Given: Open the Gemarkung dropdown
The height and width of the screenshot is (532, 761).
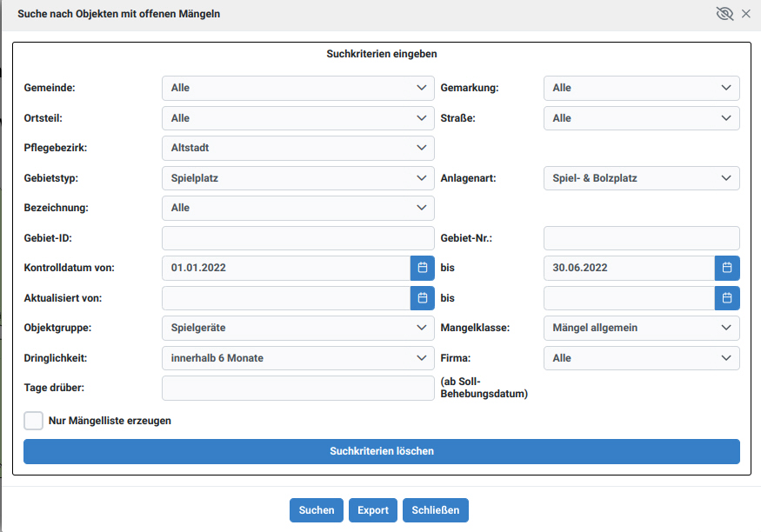Looking at the screenshot, I should [x=640, y=88].
